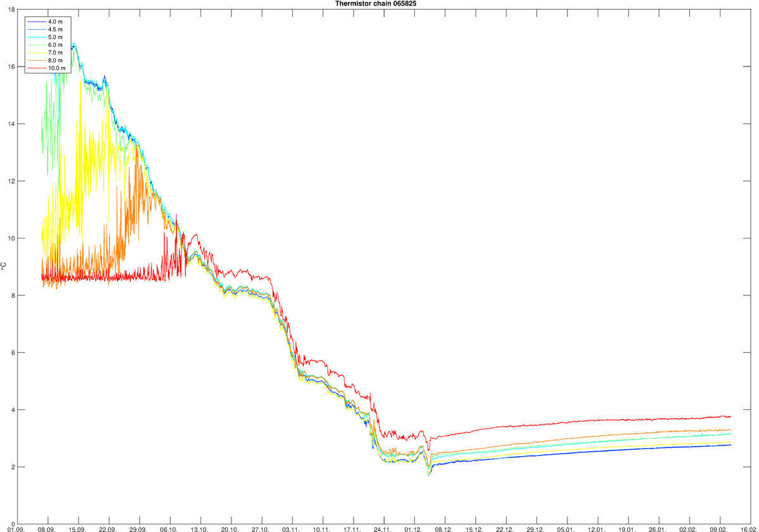The image size is (759, 532).
Task: Click the x-axis date label "02.02."
Action: click(688, 528)
